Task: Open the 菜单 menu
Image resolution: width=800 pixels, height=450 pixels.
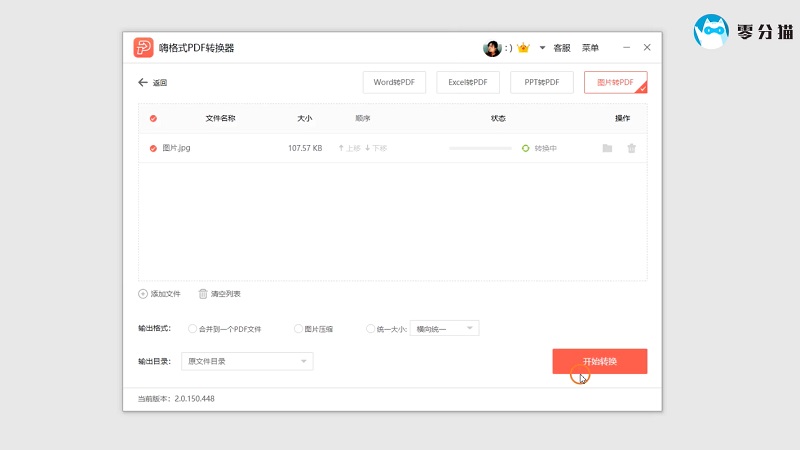Action: tap(590, 48)
